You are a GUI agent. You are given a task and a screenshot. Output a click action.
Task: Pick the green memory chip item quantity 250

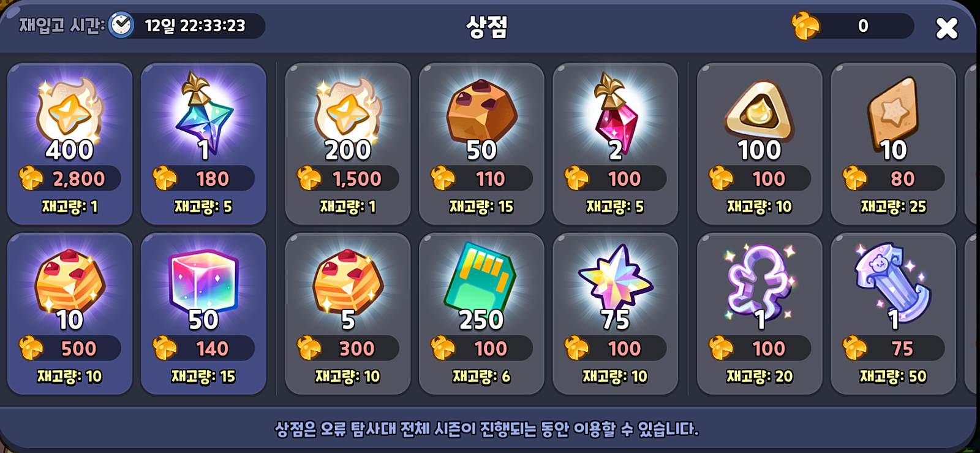coord(481,313)
